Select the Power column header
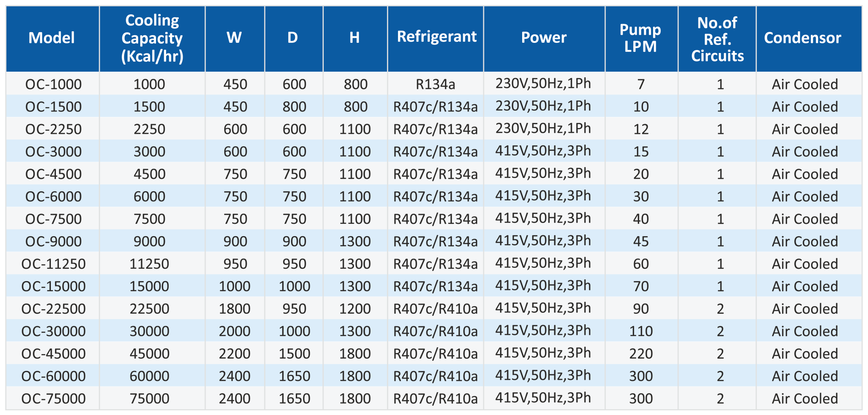This screenshot has height=415, width=868. [x=544, y=38]
